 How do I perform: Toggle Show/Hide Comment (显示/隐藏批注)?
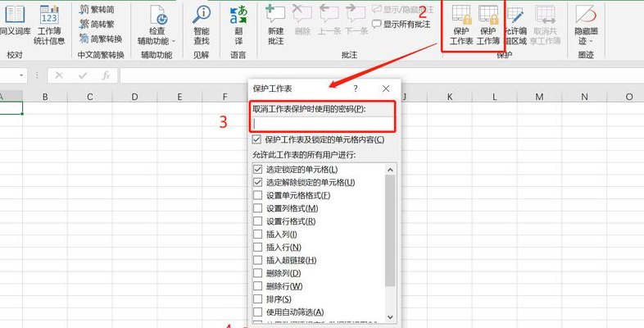point(402,9)
